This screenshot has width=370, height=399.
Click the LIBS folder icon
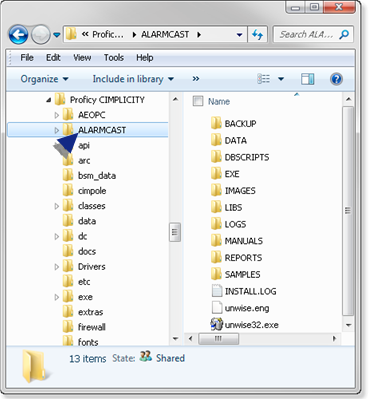click(x=216, y=207)
